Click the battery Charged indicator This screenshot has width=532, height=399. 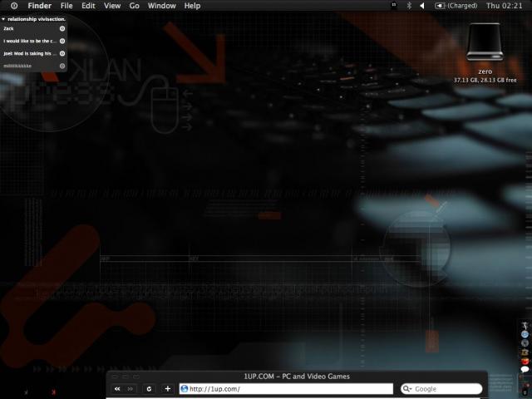[456, 6]
